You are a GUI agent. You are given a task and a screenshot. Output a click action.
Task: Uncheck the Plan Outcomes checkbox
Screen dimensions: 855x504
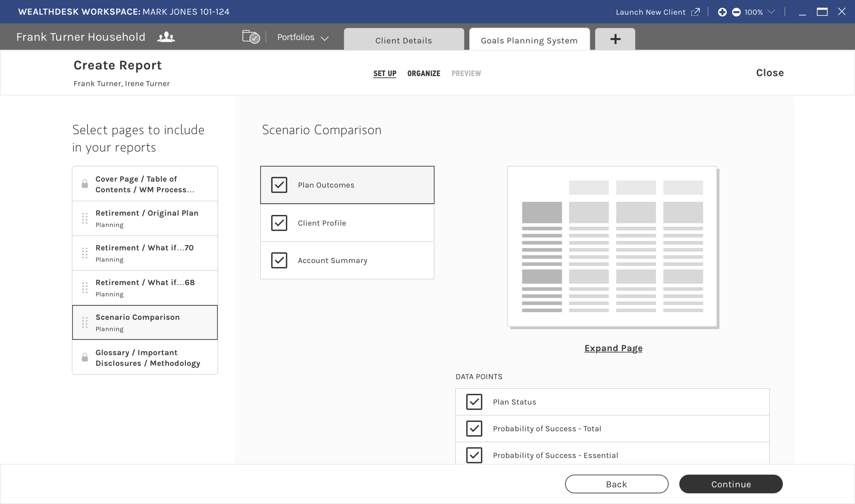279,185
